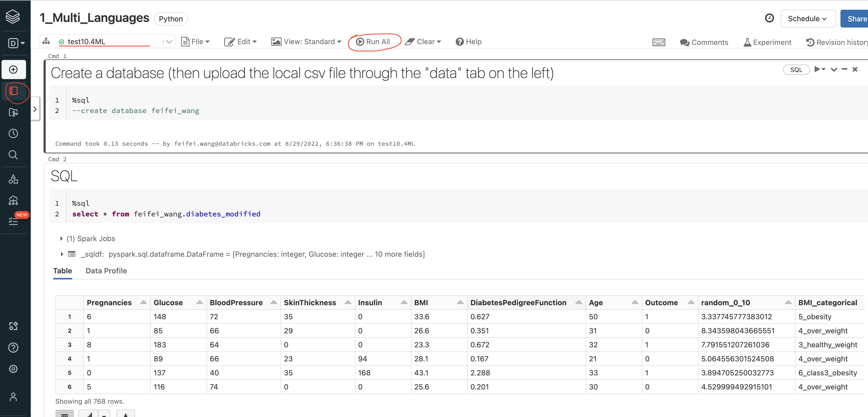This screenshot has height=417, width=868.
Task: Open keyboard shortcuts via keyboard icon
Action: pyautogui.click(x=659, y=42)
